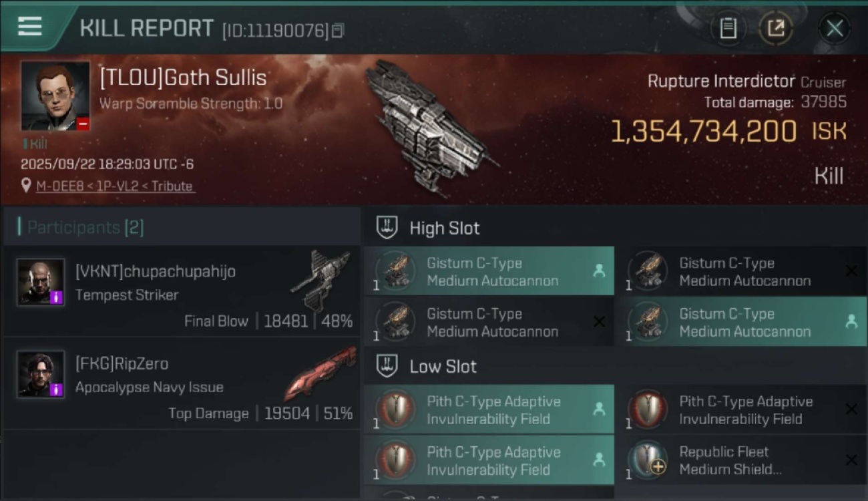Screen dimensions: 868x501
Task: Click the Rupture Interdictor ship name
Action: pyautogui.click(x=722, y=81)
